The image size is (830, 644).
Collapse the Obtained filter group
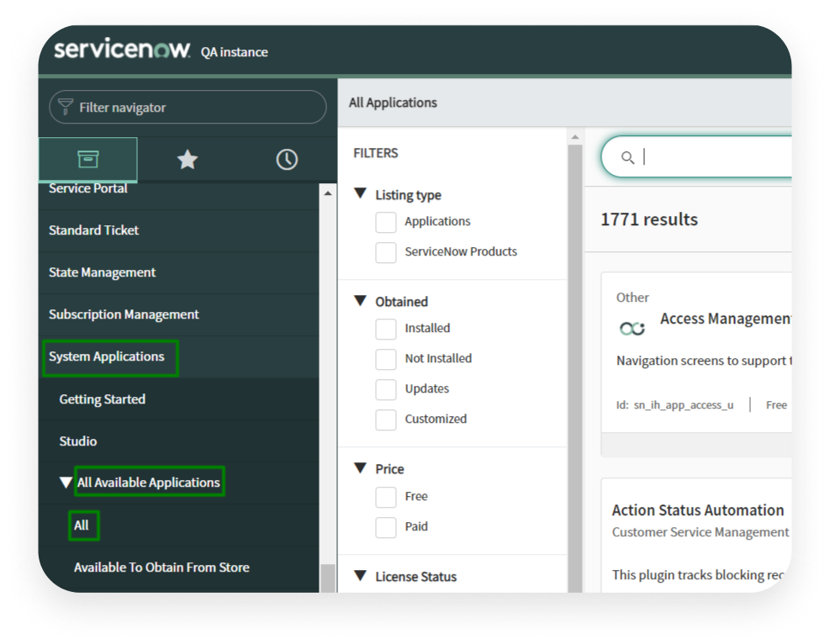pos(362,301)
